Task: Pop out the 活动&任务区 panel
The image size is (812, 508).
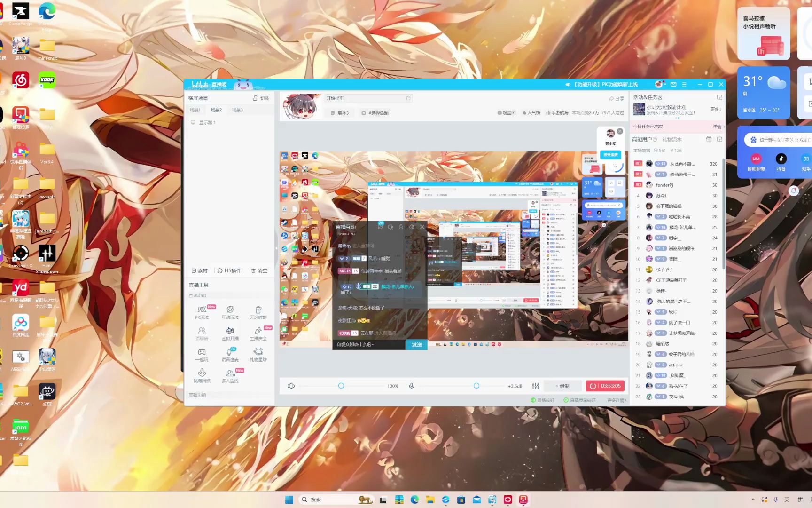Action: click(x=719, y=97)
